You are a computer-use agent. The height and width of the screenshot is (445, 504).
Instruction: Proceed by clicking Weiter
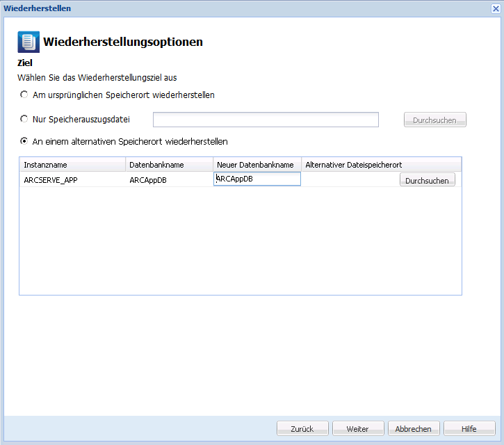click(x=358, y=429)
